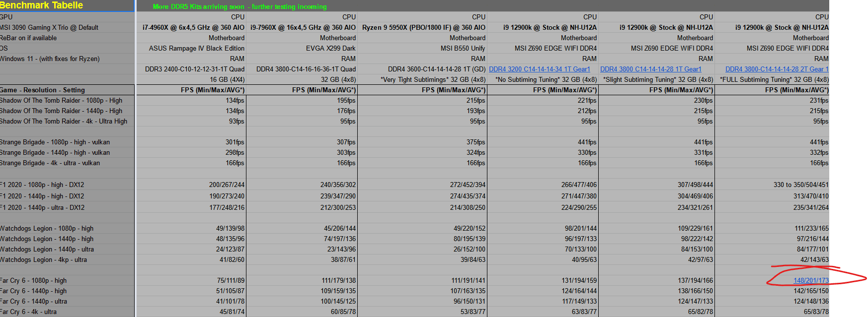Select the 195fps Tomb Raider result

(346, 101)
